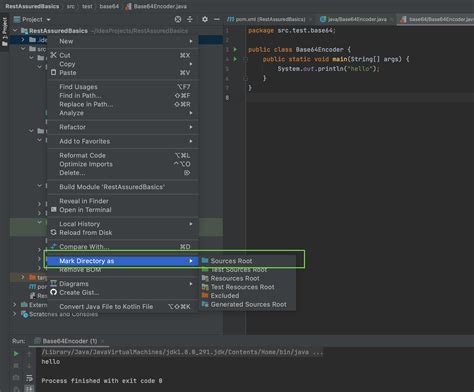Click the stop square icon in Run panel
Image resolution: width=474 pixels, height=392 pixels.
tap(16, 365)
